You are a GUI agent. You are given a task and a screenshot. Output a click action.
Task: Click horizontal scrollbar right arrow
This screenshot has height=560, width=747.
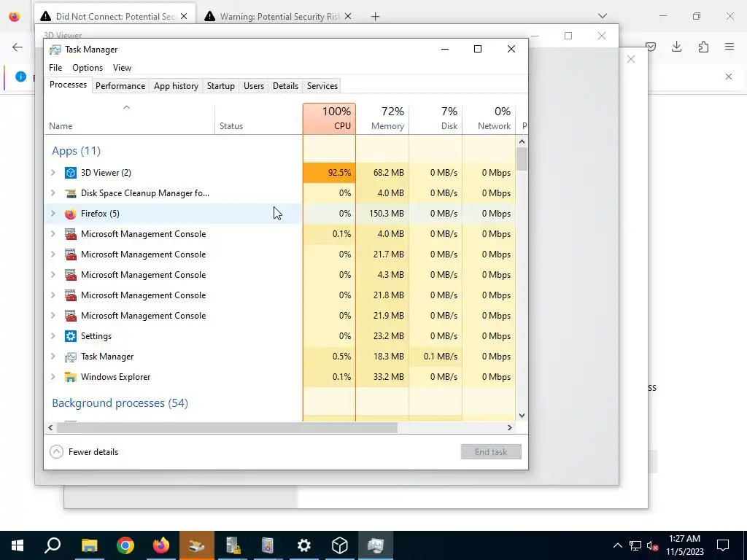click(510, 427)
